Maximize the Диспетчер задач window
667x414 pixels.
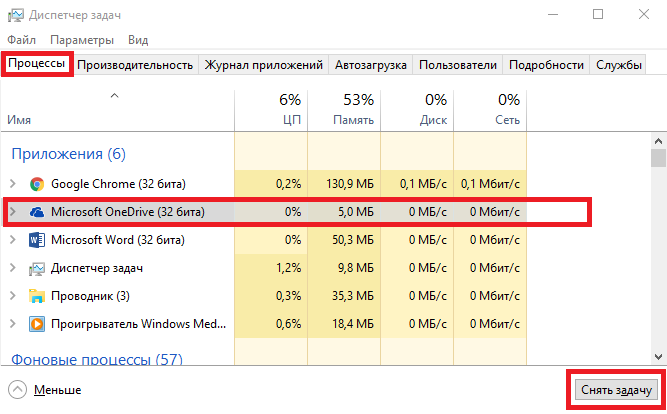[598, 14]
